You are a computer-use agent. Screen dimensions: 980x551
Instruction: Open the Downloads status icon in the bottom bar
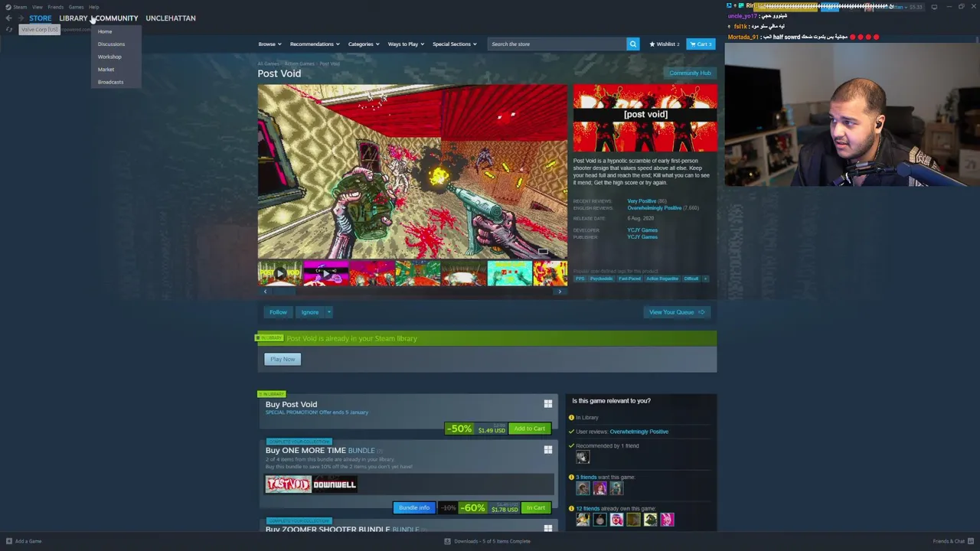(x=448, y=541)
